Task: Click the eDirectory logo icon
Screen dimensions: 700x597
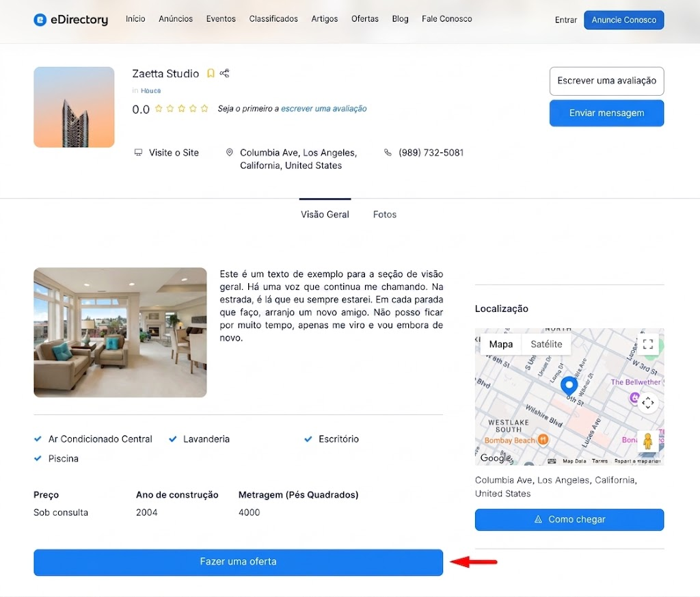Action: [40, 20]
